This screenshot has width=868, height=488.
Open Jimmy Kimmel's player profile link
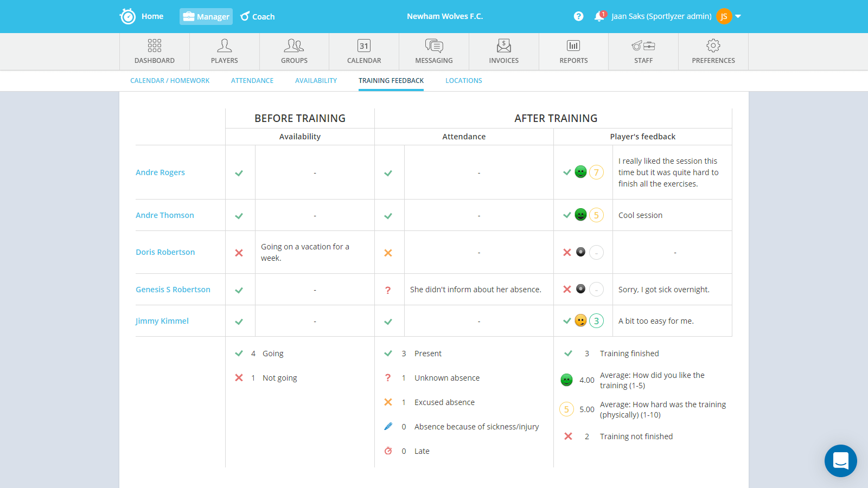162,321
